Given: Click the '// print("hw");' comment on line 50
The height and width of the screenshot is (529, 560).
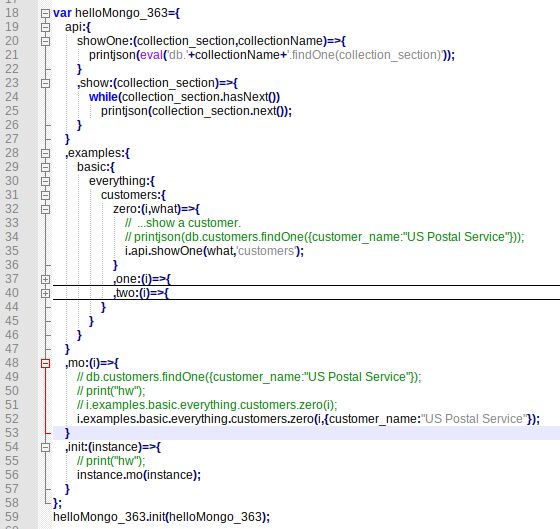Looking at the screenshot, I should tap(111, 391).
